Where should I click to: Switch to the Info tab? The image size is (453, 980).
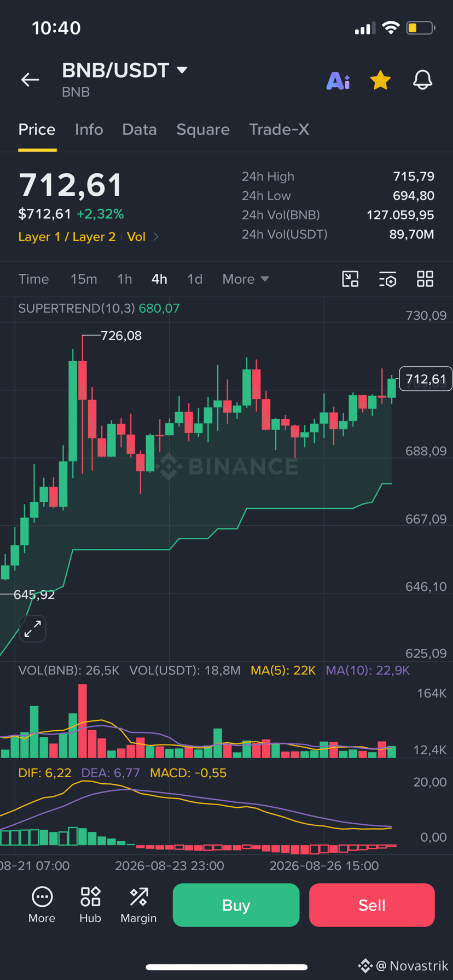89,130
